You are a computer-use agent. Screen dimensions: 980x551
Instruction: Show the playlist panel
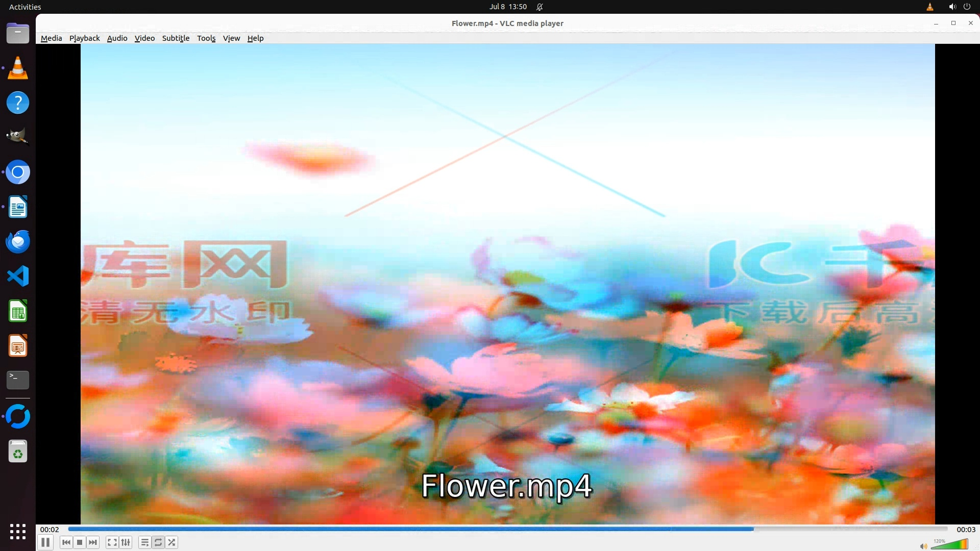coord(145,542)
